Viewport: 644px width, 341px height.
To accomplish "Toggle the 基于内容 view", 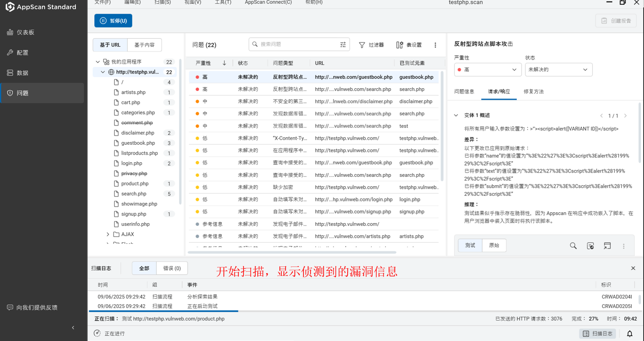I will 145,45.
